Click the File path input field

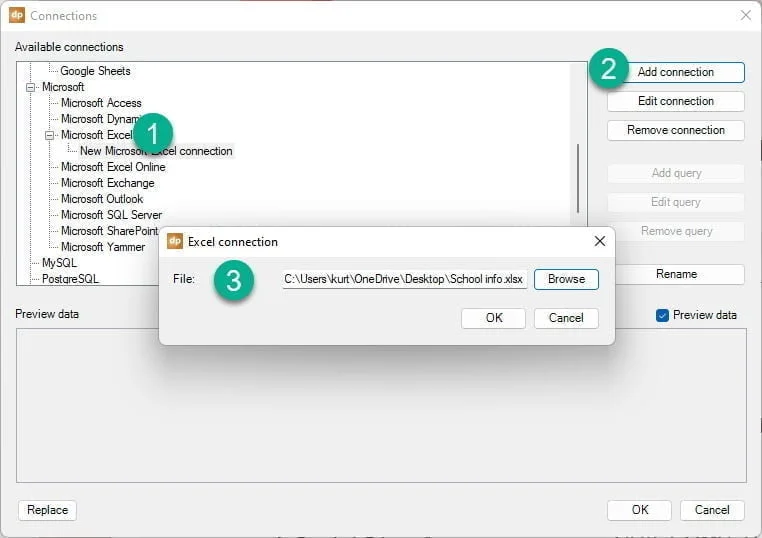(404, 279)
